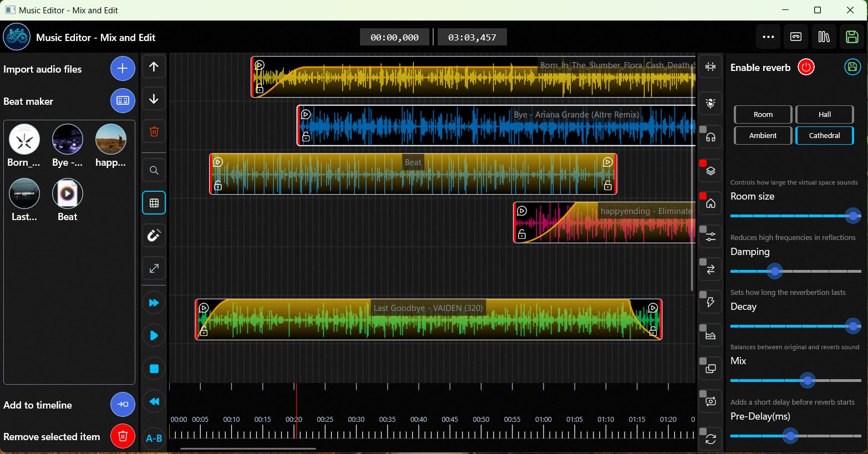Click the delete trash icon in the toolbar
The height and width of the screenshot is (454, 868).
[x=154, y=131]
